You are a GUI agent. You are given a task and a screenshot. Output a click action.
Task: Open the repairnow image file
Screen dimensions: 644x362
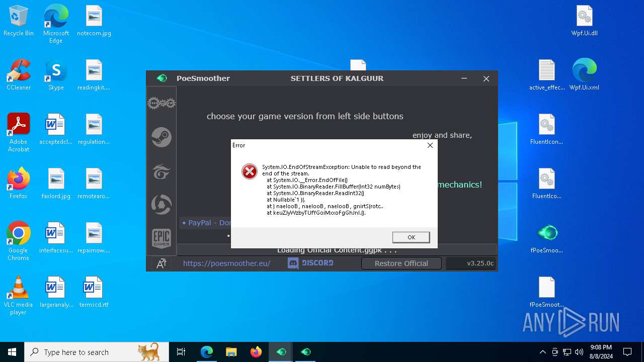[x=94, y=238]
